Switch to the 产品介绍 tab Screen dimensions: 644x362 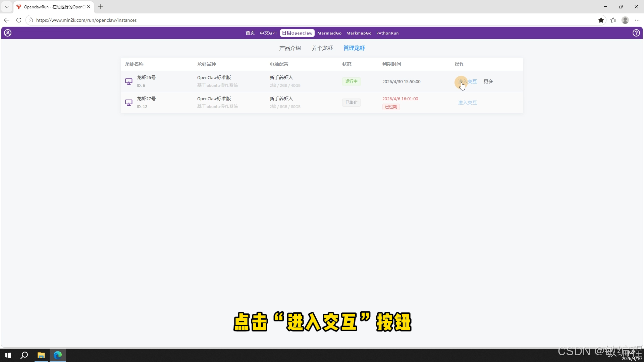pos(290,48)
